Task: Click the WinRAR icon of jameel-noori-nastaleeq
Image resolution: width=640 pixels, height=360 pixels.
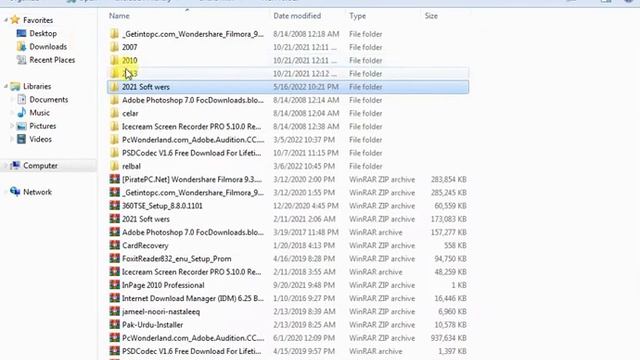Action: pyautogui.click(x=115, y=311)
